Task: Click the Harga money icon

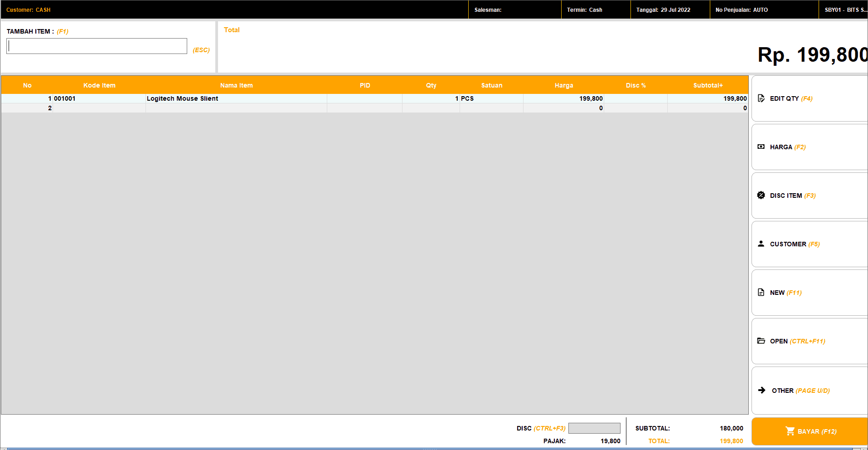Action: click(x=761, y=147)
